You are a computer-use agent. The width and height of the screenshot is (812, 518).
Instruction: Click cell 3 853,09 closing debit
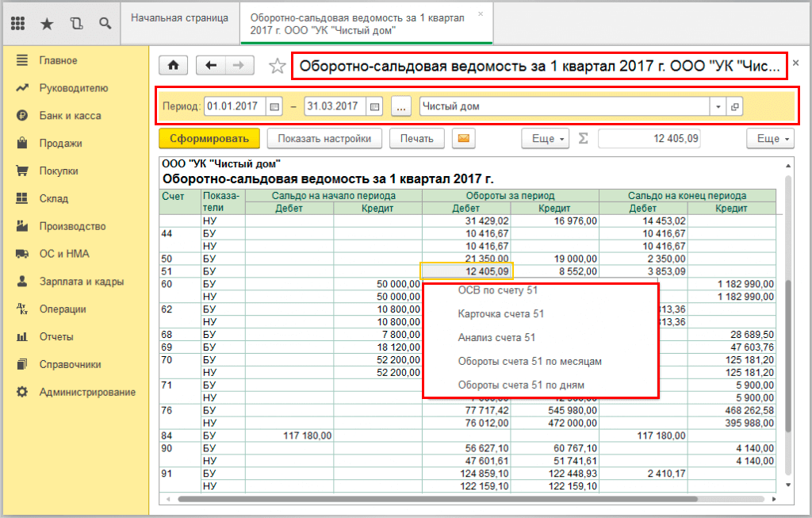click(644, 271)
